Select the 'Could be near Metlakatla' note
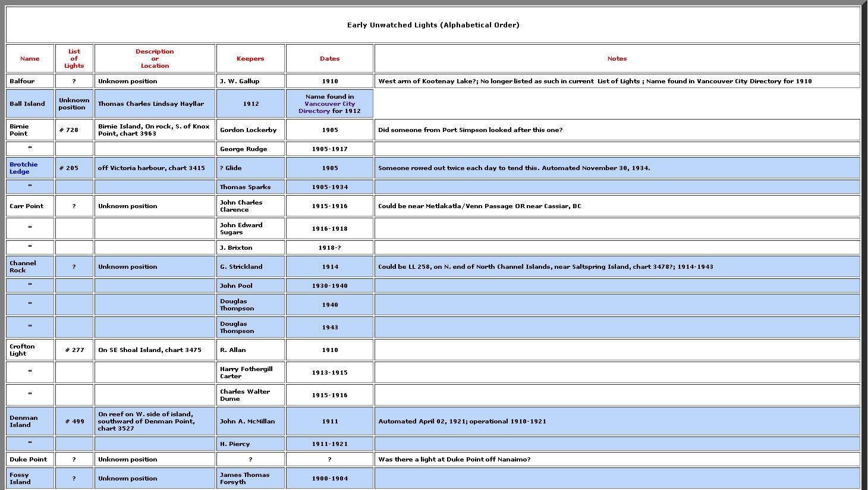 [x=617, y=206]
